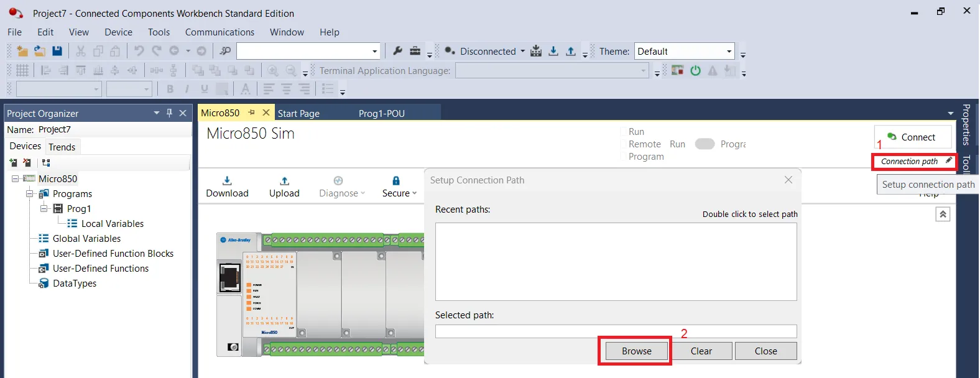Click the Project7 name field
This screenshot has width=980, height=378.
point(114,129)
